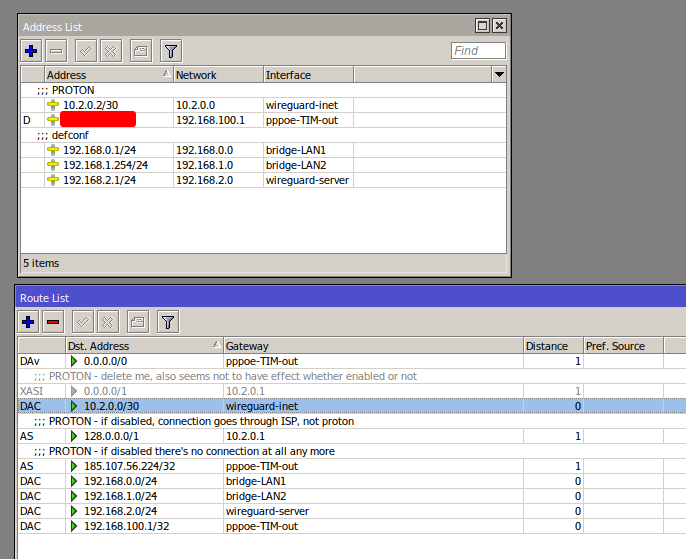The height and width of the screenshot is (559, 686).
Task: Click the defconf comment row
Action: [x=263, y=135]
